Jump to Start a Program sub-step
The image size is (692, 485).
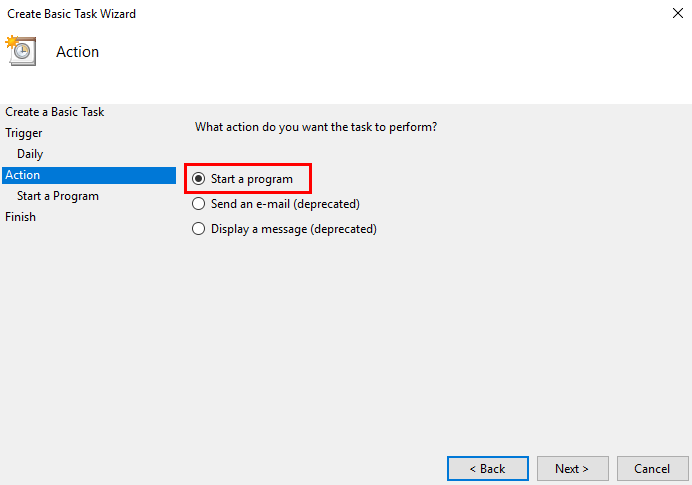pos(58,196)
